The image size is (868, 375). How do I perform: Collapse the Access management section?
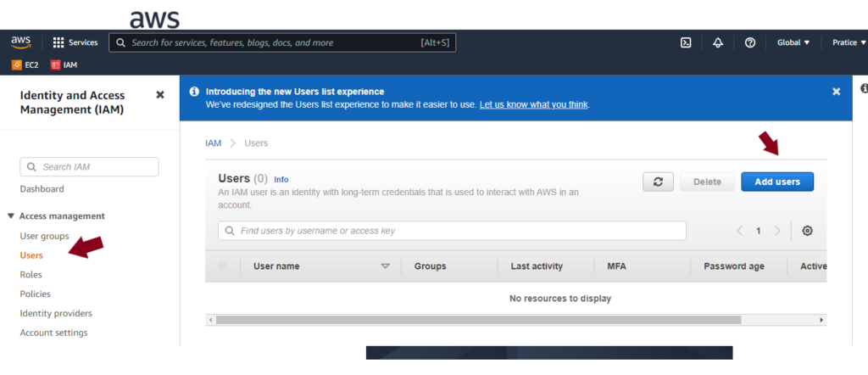[11, 216]
